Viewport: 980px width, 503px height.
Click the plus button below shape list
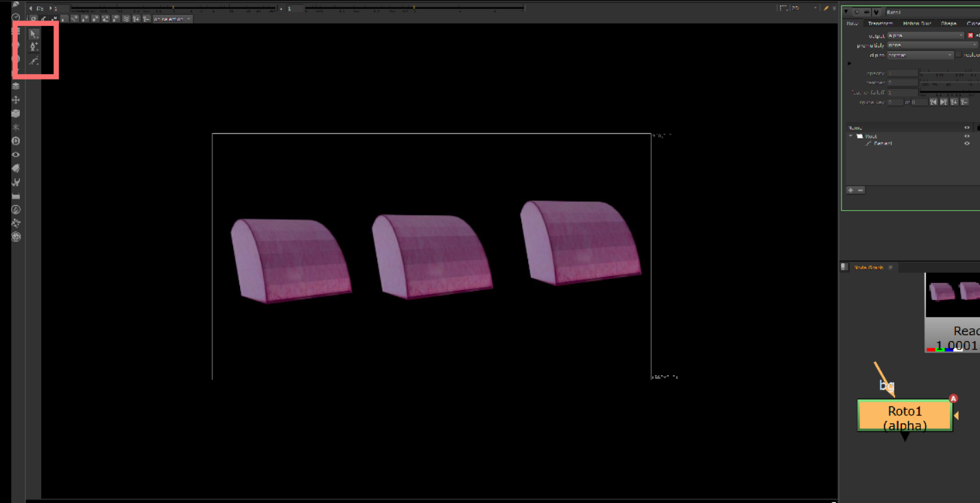[x=850, y=190]
